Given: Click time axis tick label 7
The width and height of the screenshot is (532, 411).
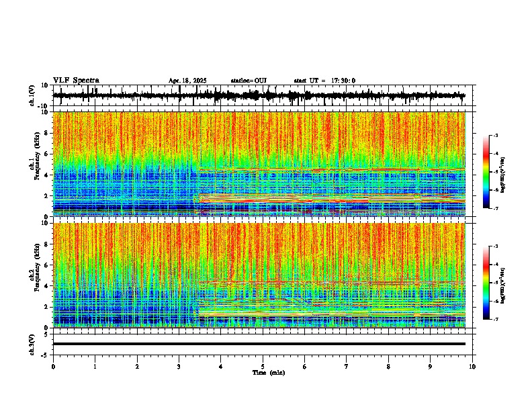Looking at the screenshot, I should click(347, 367).
